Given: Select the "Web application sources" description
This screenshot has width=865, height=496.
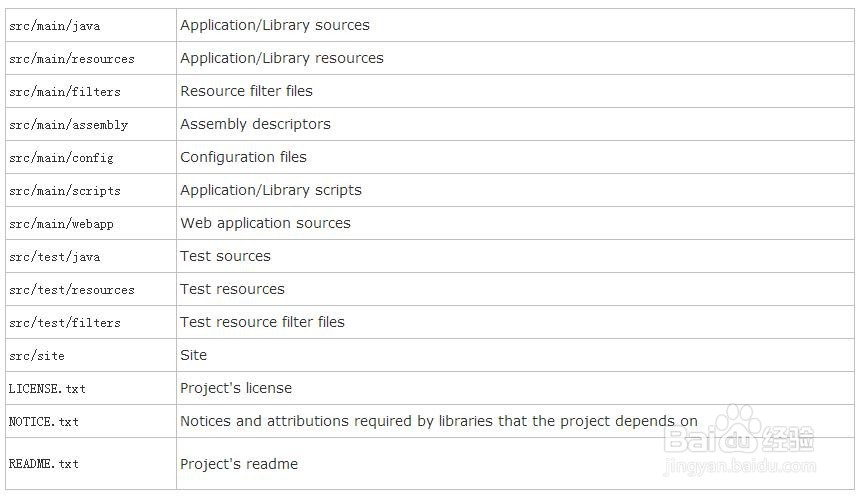Looking at the screenshot, I should (265, 223).
